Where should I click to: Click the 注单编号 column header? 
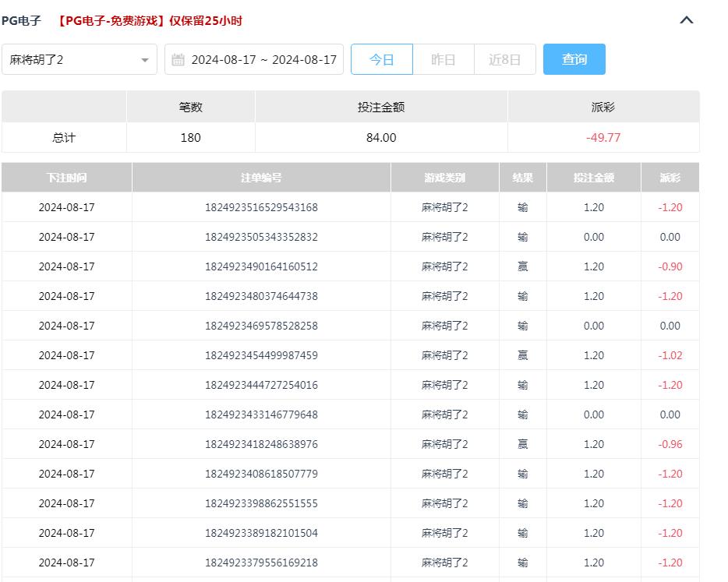pos(261,177)
